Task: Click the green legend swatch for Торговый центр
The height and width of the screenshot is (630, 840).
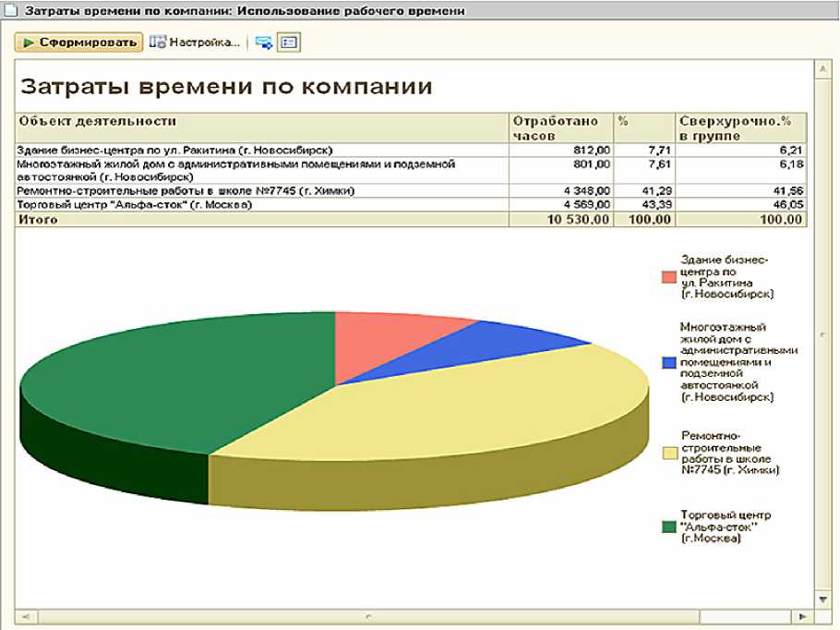Action: click(x=669, y=527)
